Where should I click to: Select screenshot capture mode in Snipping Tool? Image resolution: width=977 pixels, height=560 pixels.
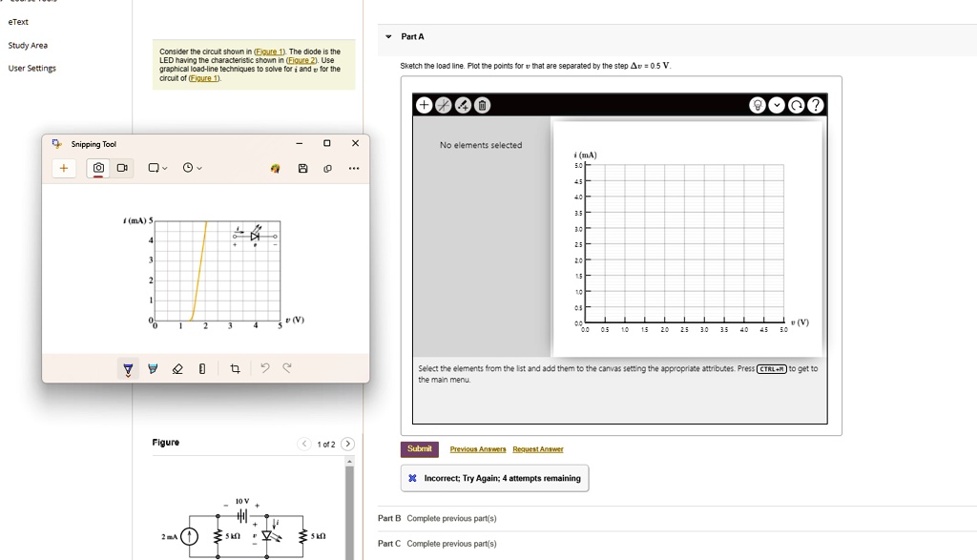tap(98, 167)
